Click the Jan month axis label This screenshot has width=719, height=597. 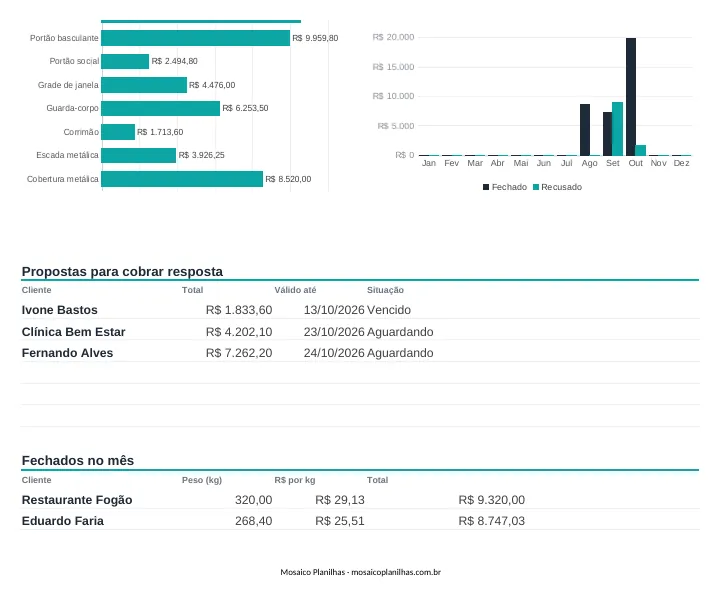[429, 163]
